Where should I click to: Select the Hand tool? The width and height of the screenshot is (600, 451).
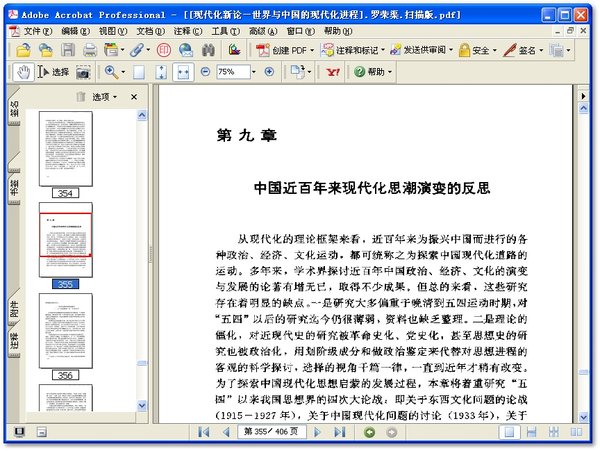click(x=24, y=72)
